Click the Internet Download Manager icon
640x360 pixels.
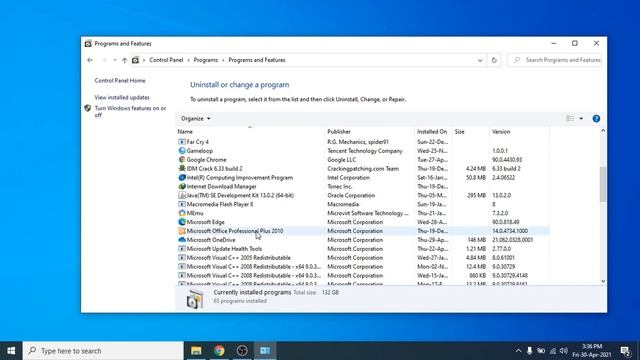coord(182,187)
